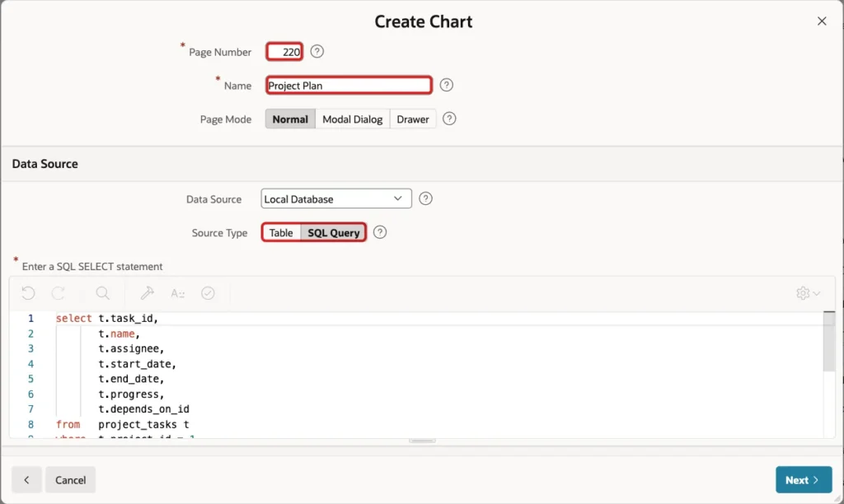Select Drawer page mode
The width and height of the screenshot is (844, 504).
[x=413, y=119]
